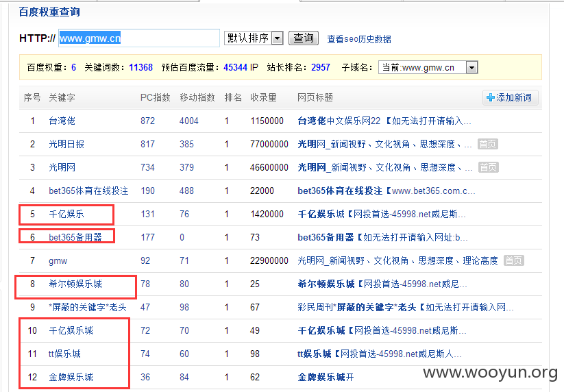Open the keyword 千亿娱乐 in row 5
The image size is (564, 392).
66,214
